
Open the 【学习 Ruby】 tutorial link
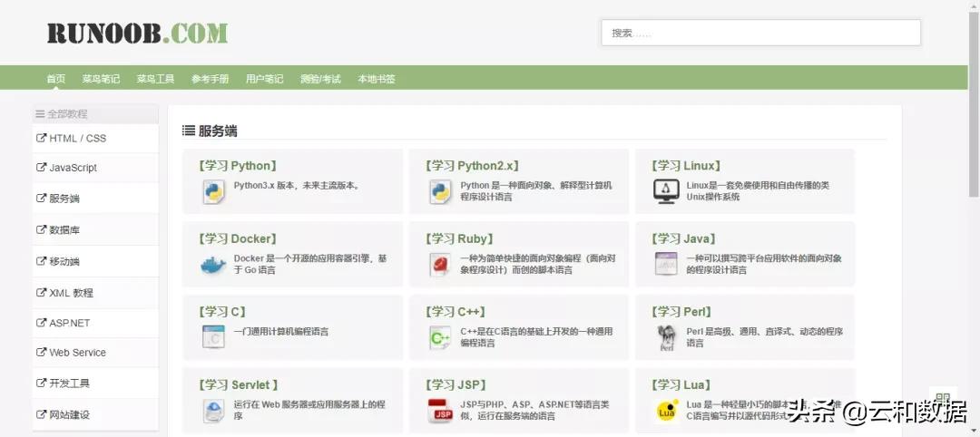coord(459,239)
